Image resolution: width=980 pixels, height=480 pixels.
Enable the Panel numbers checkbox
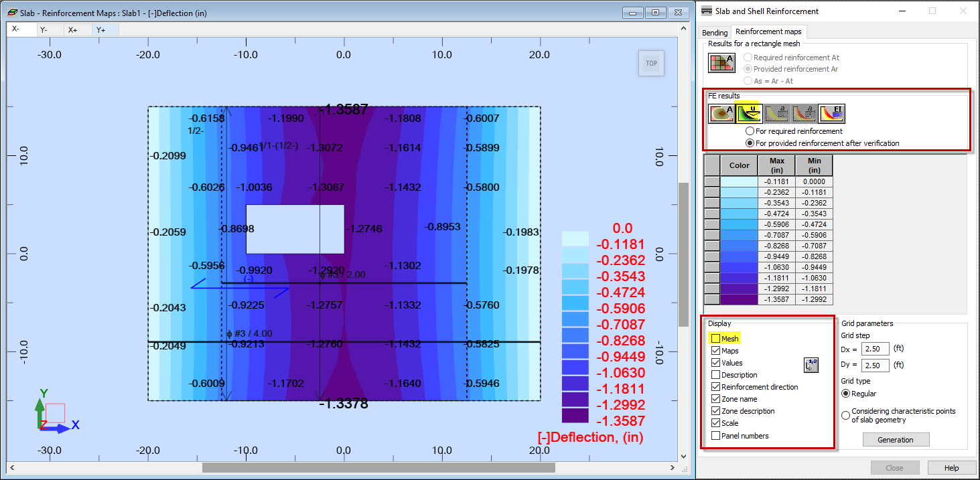tap(715, 436)
